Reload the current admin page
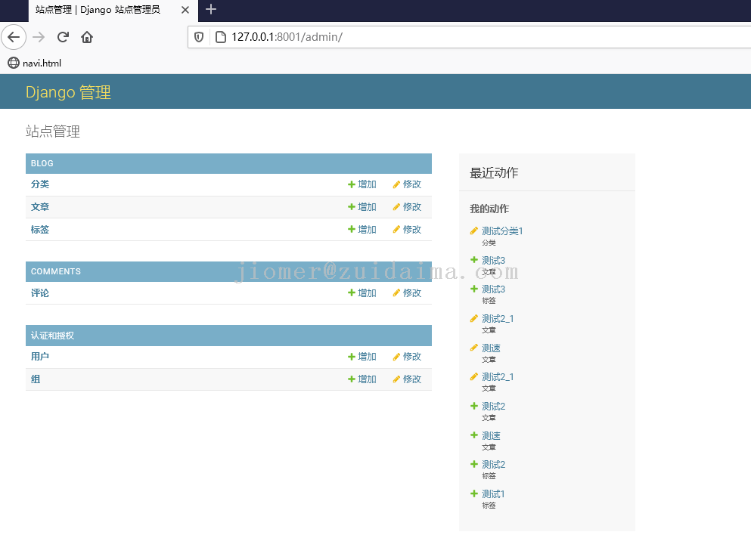 click(63, 37)
